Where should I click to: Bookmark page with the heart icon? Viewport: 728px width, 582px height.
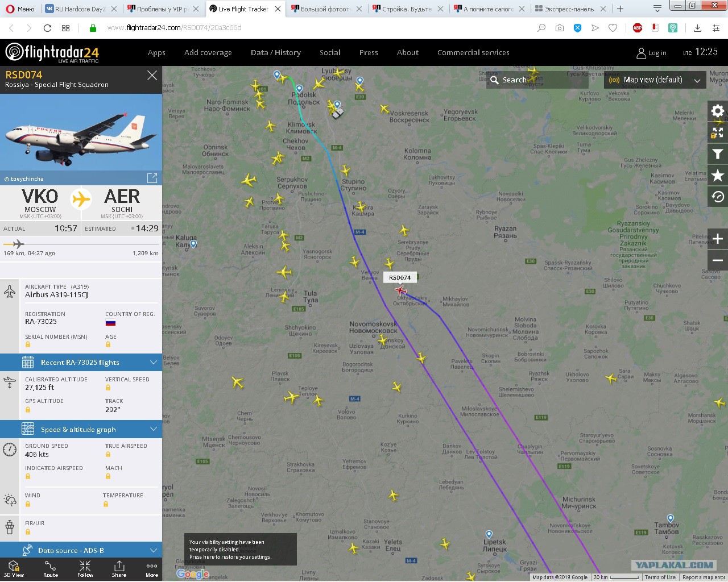click(x=613, y=28)
